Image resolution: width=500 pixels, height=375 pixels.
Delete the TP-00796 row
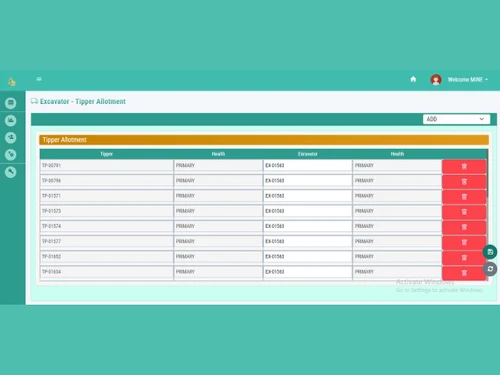(x=464, y=182)
